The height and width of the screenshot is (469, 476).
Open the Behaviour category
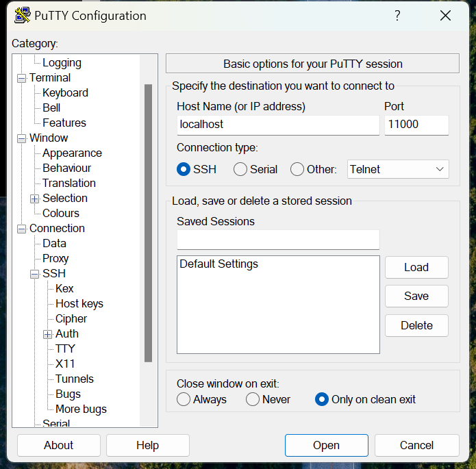click(x=67, y=168)
